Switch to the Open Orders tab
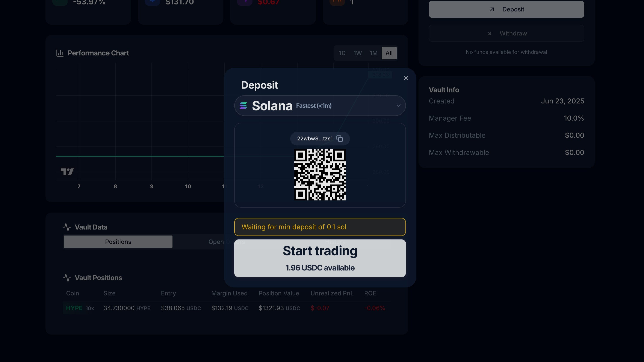 pyautogui.click(x=227, y=242)
